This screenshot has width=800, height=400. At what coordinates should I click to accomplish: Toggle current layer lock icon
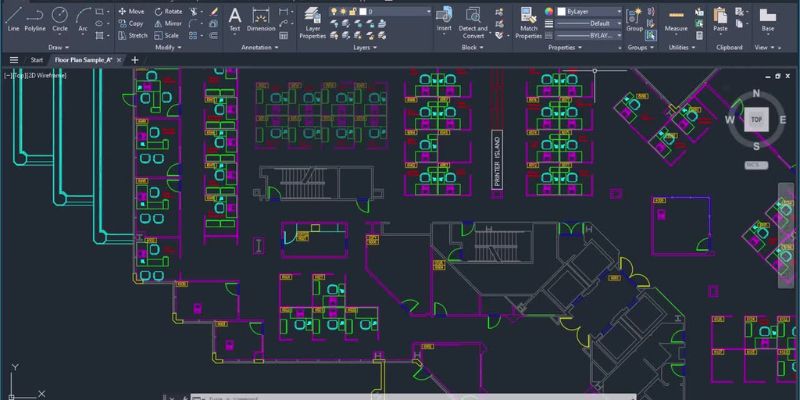(352, 11)
